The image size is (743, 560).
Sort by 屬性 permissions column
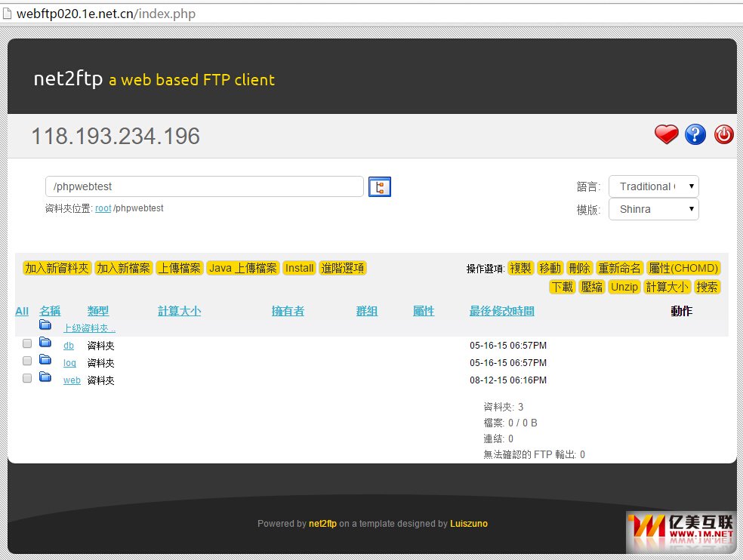(424, 311)
